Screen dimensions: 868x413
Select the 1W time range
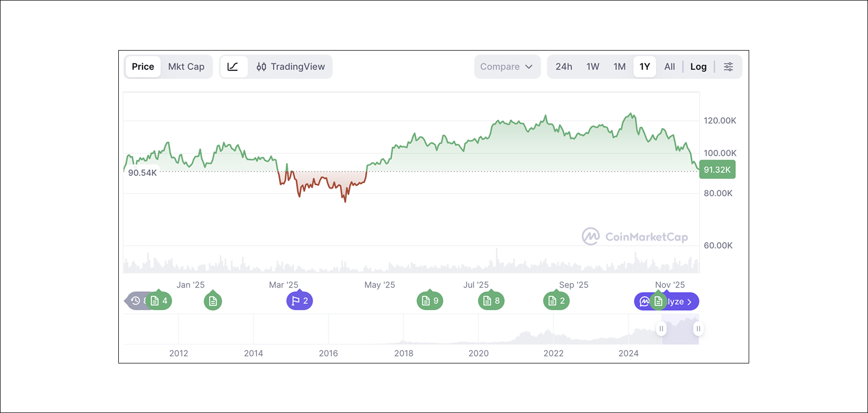click(593, 67)
